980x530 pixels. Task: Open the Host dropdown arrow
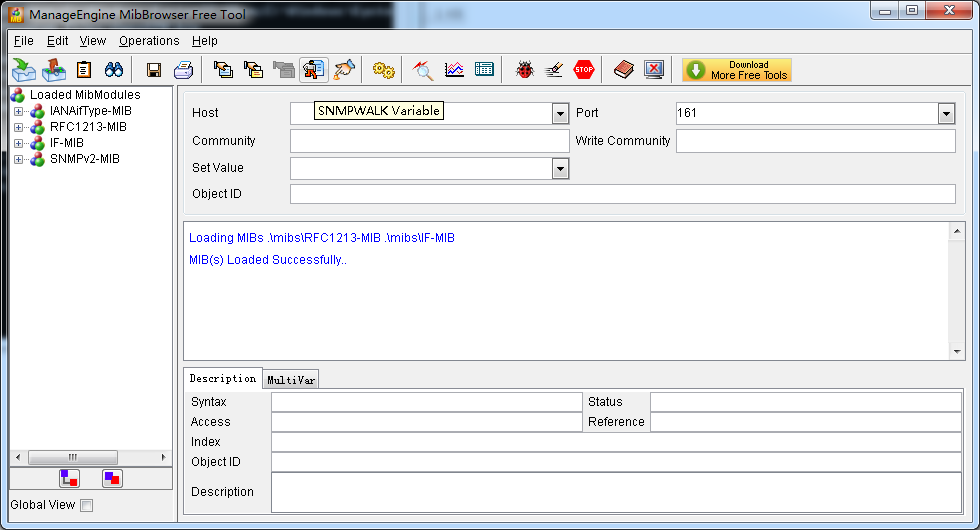pyautogui.click(x=561, y=114)
